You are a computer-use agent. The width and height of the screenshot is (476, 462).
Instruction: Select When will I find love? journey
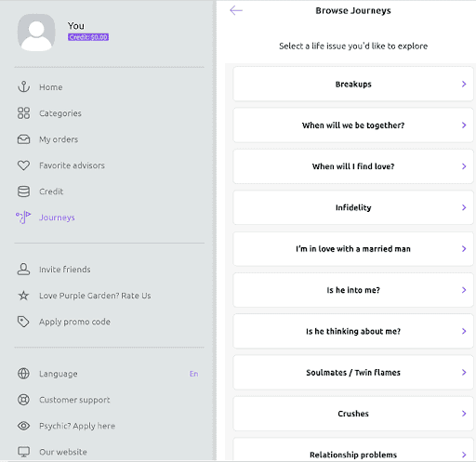[x=353, y=166]
